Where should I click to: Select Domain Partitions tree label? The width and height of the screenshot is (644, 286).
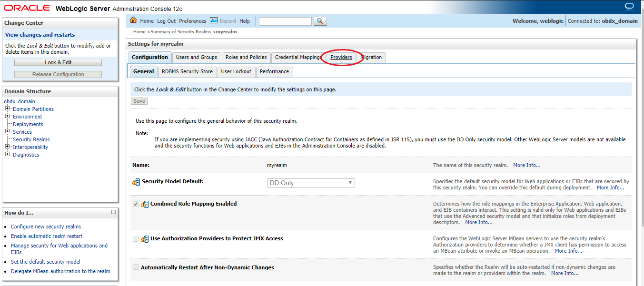(33, 109)
